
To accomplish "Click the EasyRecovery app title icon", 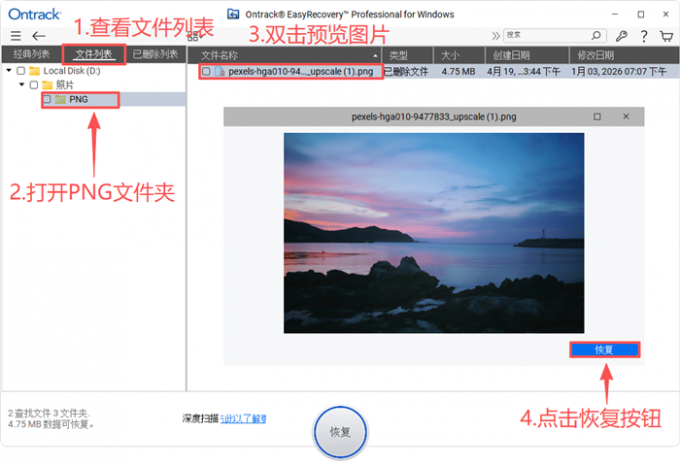I will pyautogui.click(x=233, y=14).
